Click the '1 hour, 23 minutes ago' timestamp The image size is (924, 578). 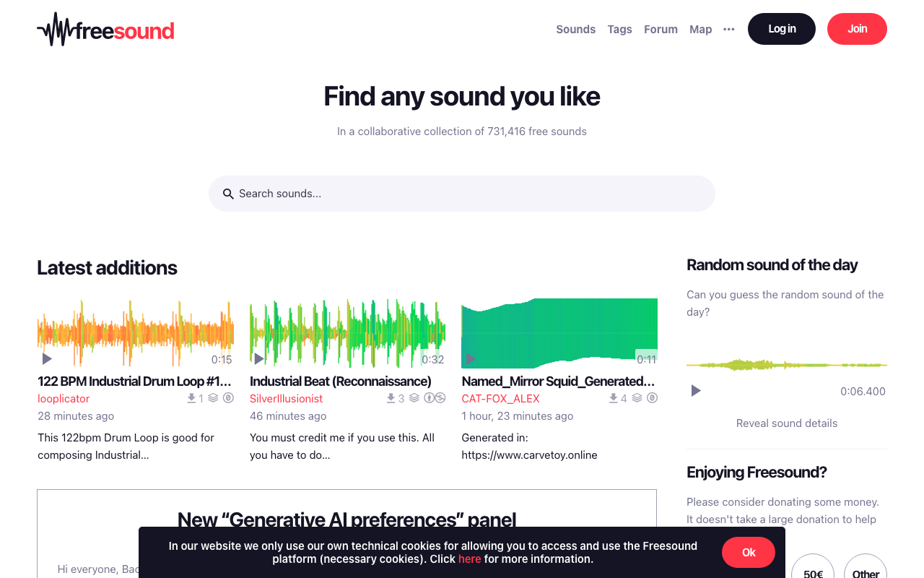tap(518, 416)
